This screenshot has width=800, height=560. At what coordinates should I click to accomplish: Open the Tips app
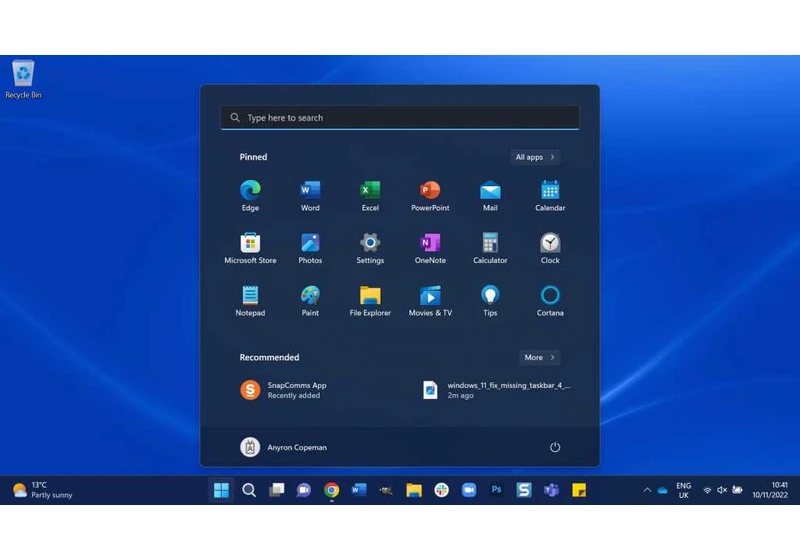pyautogui.click(x=490, y=301)
